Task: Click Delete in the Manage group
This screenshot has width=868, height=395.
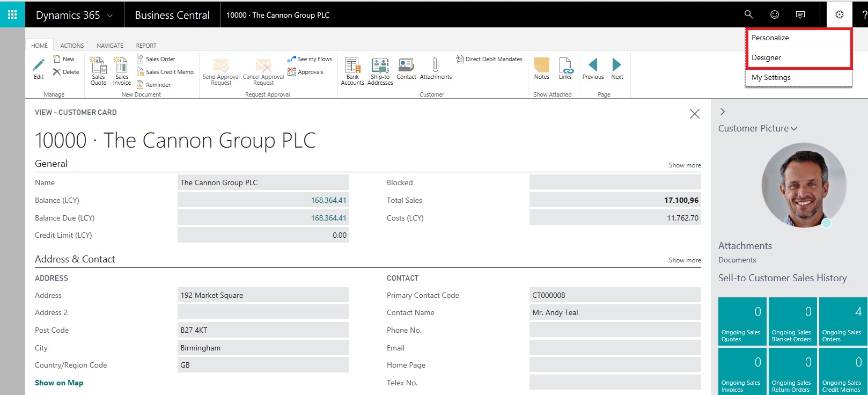Action: pyautogui.click(x=66, y=72)
